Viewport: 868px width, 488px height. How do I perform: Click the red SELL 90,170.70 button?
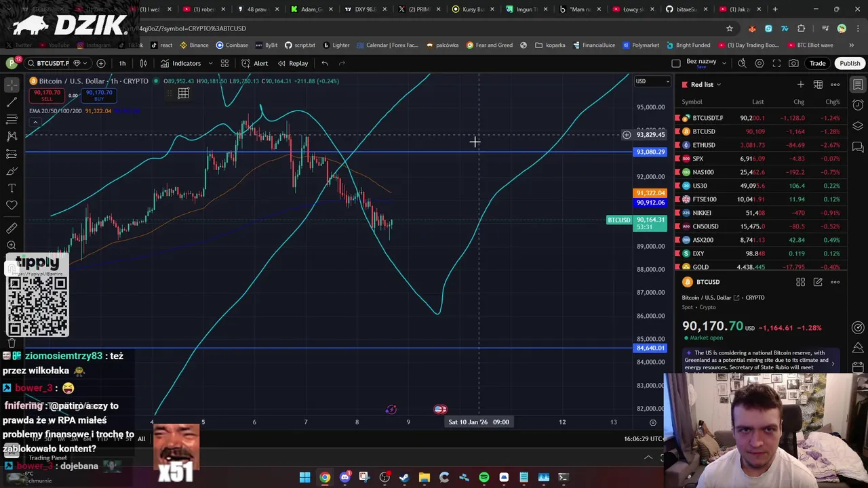(x=47, y=96)
